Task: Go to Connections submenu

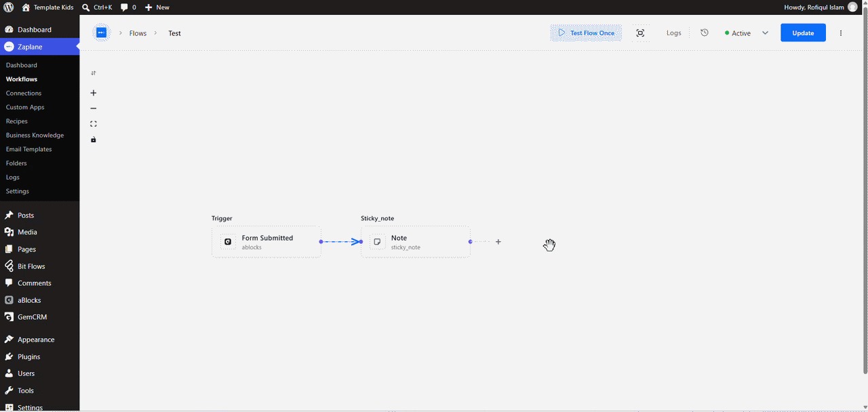Action: [x=24, y=94]
